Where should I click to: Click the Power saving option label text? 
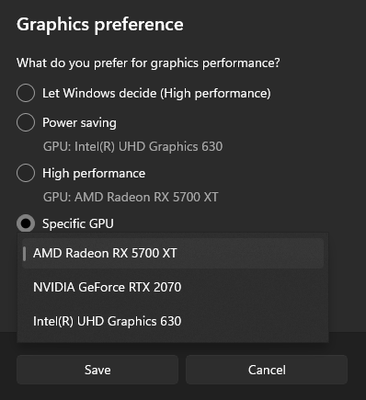(x=79, y=123)
